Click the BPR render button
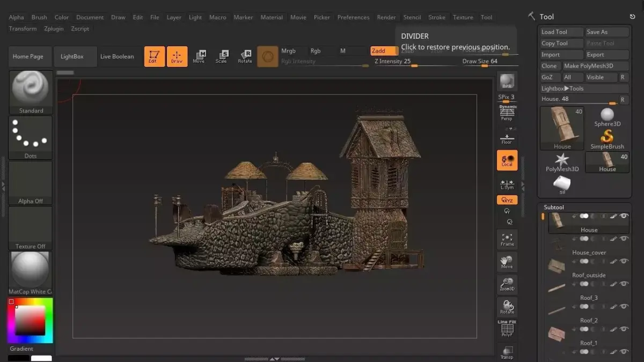This screenshot has width=644, height=362. (507, 81)
